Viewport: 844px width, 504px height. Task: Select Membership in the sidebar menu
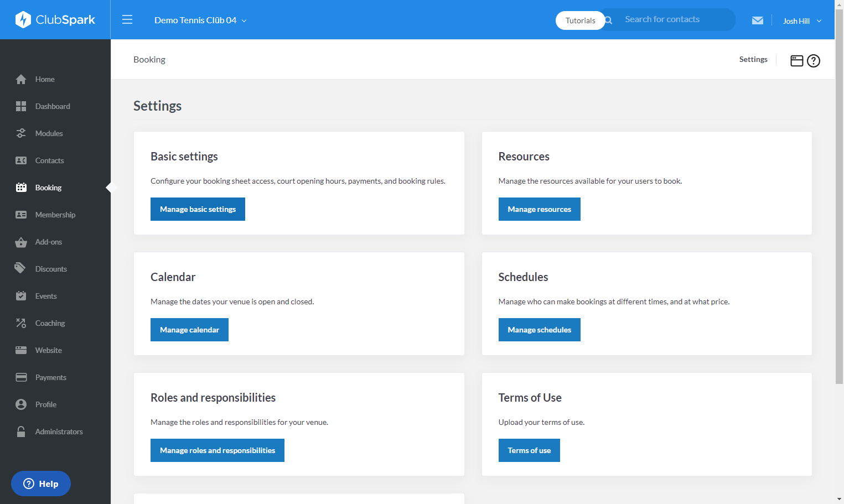coord(55,215)
